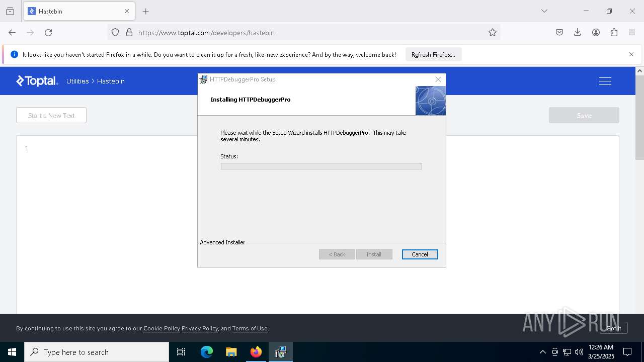Open the Utilities breadcrumb link
Image resolution: width=644 pixels, height=362 pixels.
[77, 81]
